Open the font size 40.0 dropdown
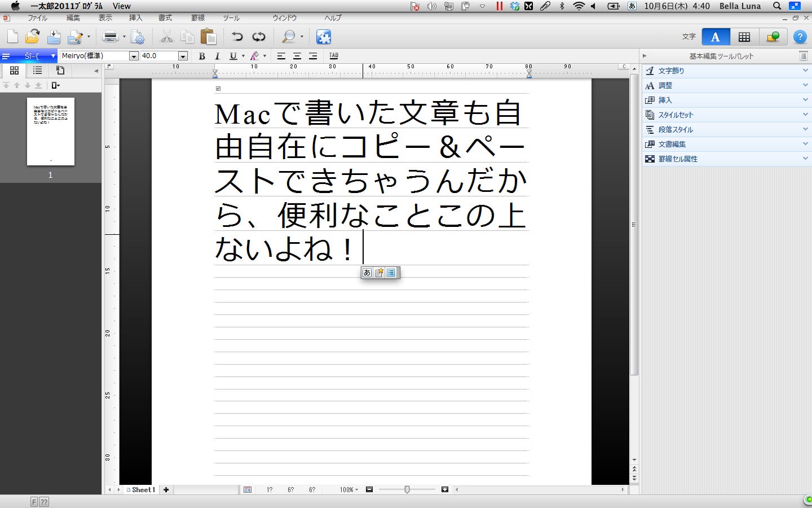This screenshot has width=812, height=508. pyautogui.click(x=183, y=56)
